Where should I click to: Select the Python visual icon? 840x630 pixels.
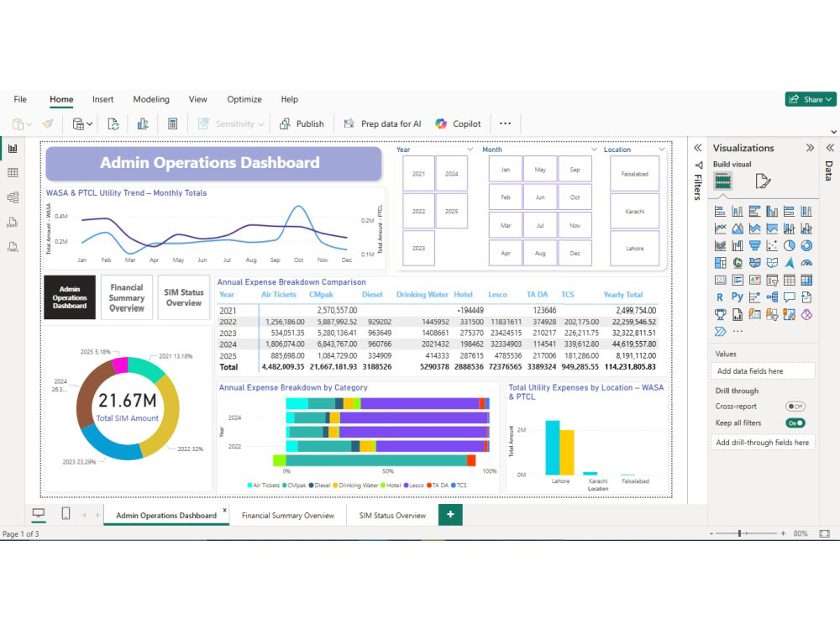pos(738,297)
